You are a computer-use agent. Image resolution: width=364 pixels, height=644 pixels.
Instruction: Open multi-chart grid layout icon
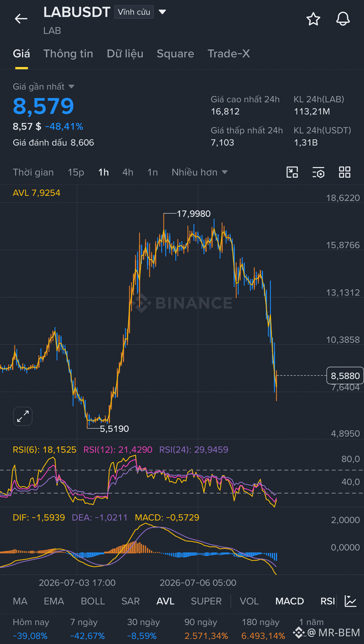pyautogui.click(x=345, y=172)
